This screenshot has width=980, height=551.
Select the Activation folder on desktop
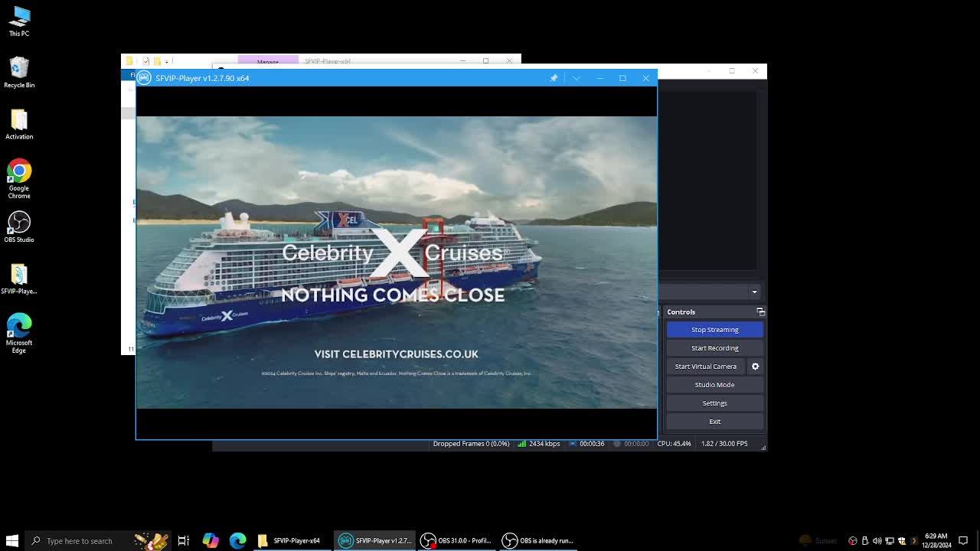pyautogui.click(x=19, y=124)
